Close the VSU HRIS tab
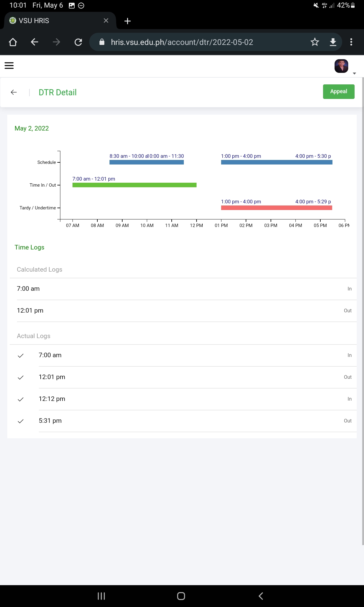Screen dimensions: 364x607 (x=106, y=21)
